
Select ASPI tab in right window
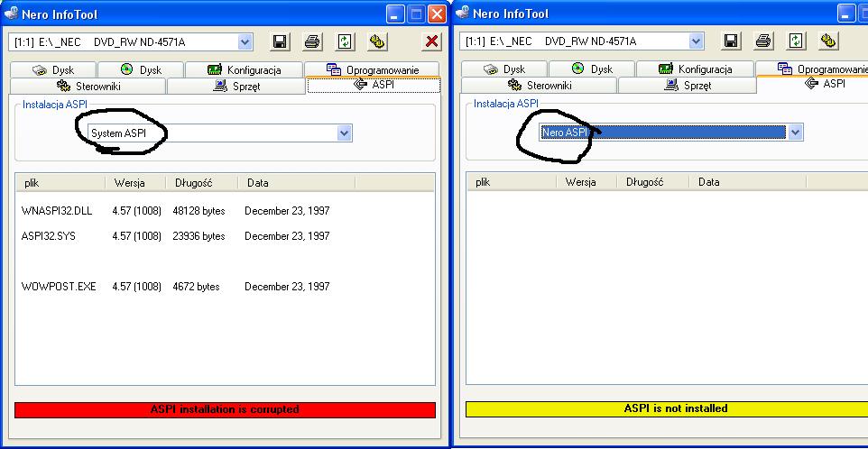813,84
